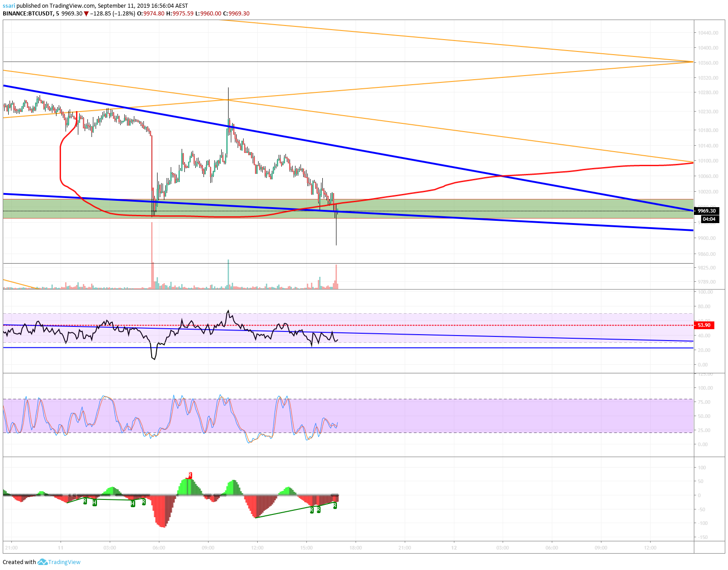Screen dimensions: 728x570
Task: Click the 04:04 candle countdown label
Action: pos(709,219)
